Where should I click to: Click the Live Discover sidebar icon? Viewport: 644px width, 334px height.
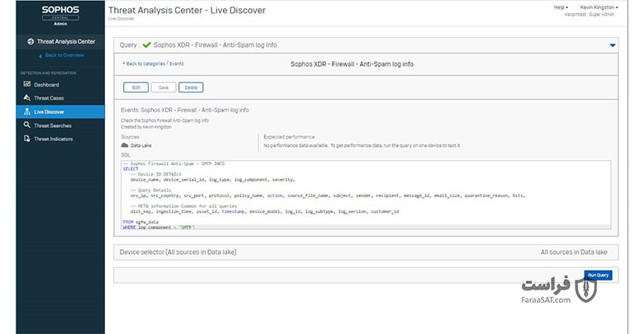click(x=27, y=111)
